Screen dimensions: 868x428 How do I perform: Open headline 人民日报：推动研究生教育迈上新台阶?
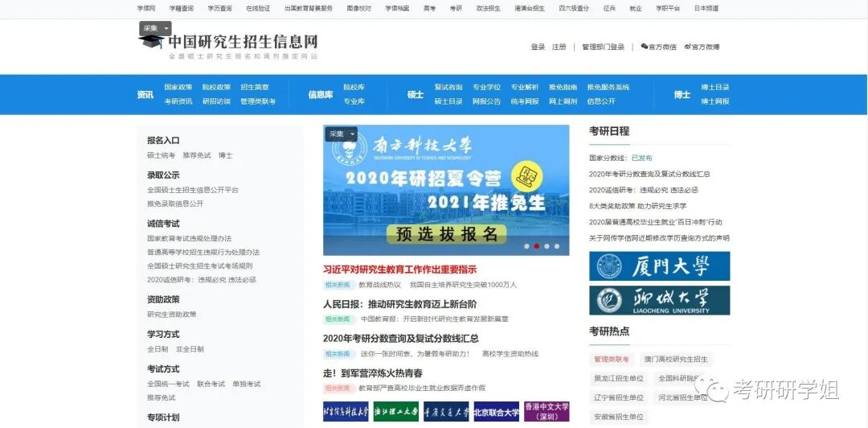tap(399, 304)
